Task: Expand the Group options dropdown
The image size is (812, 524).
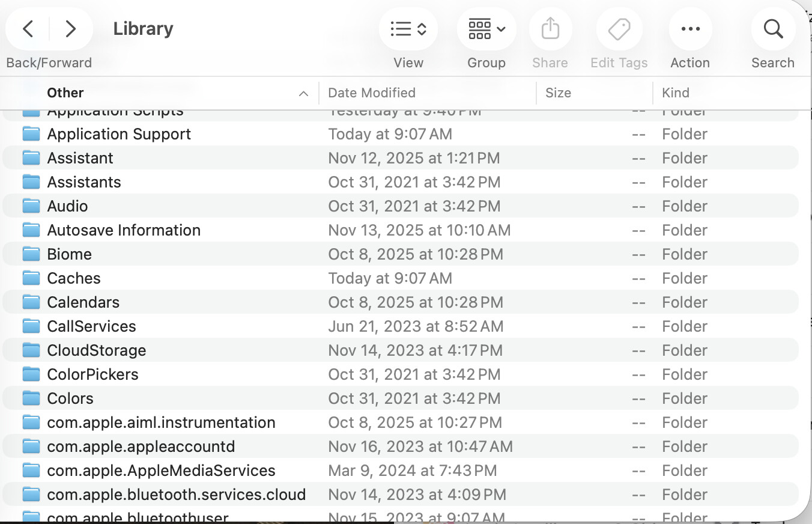Action: tap(486, 28)
